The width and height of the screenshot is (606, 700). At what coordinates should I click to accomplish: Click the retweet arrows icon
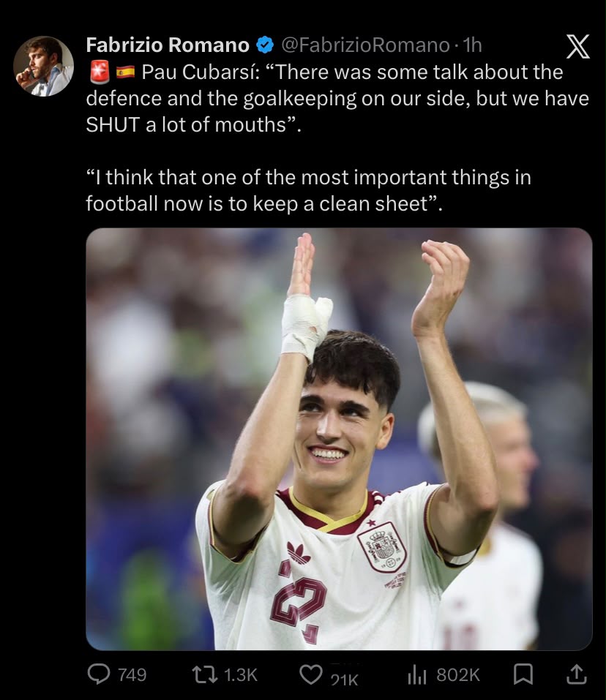204,674
